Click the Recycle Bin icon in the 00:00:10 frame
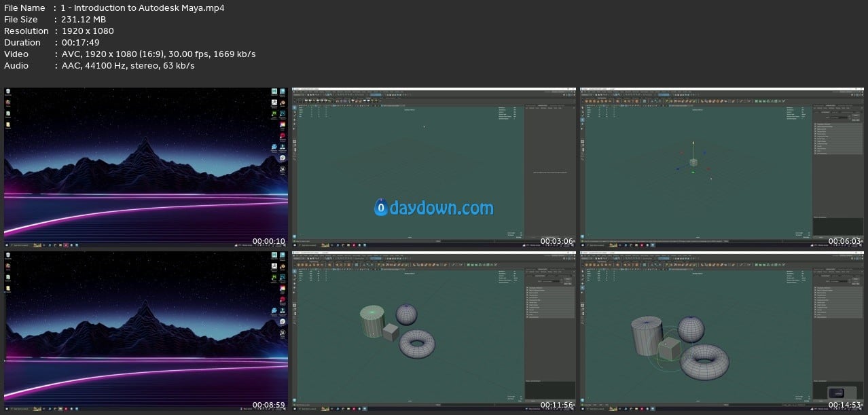 pos(8,92)
